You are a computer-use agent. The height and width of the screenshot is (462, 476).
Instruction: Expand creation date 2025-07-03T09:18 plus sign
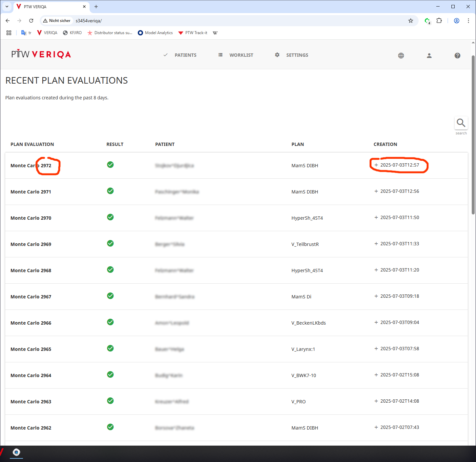[376, 296]
